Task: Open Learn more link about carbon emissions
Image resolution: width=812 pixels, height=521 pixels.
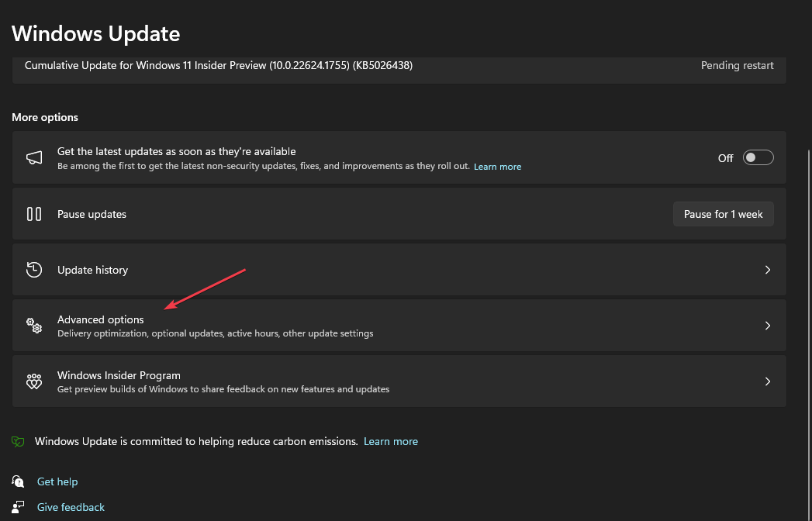Action: (391, 441)
